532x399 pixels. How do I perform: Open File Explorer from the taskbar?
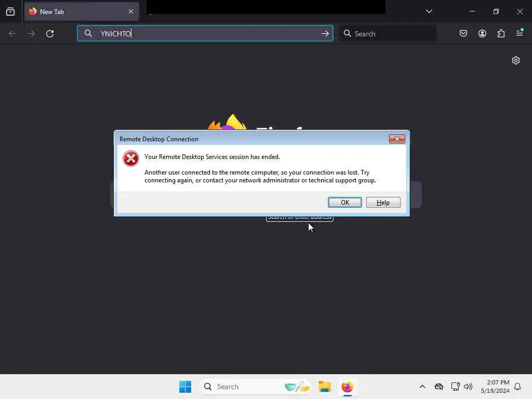[324, 387]
